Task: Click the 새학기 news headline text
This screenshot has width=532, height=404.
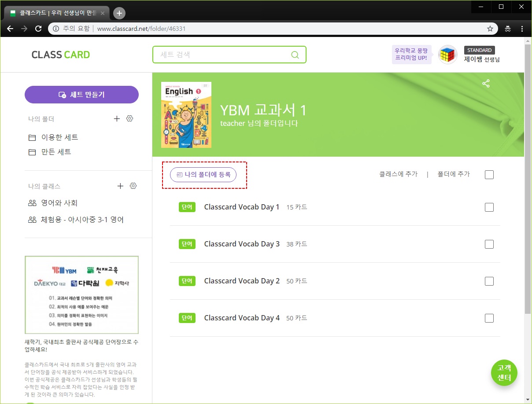Action: (81, 345)
